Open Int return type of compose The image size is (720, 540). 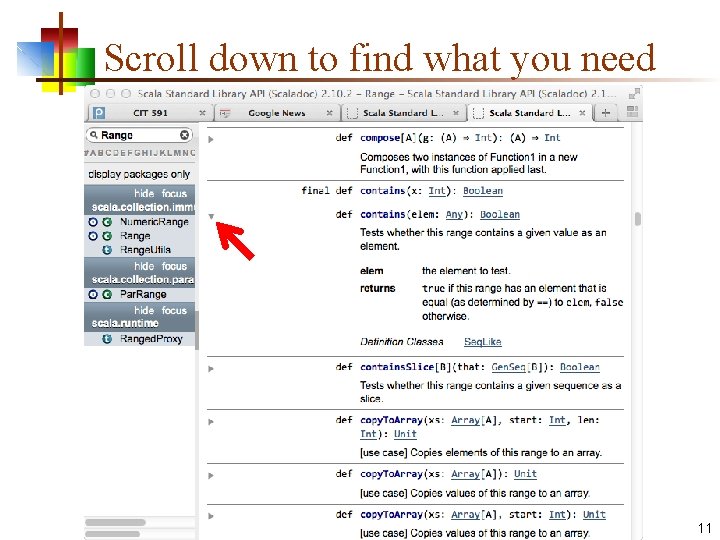552,138
